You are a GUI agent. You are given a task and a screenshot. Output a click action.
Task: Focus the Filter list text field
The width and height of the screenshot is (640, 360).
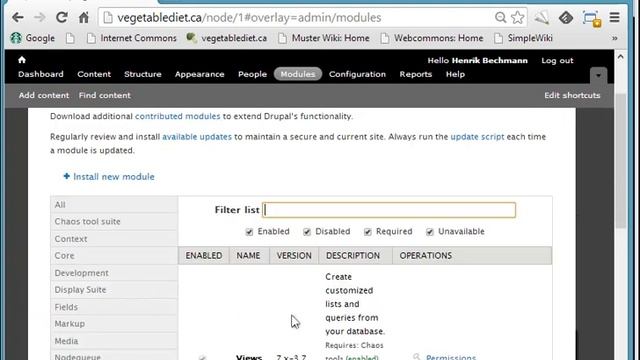pos(389,210)
